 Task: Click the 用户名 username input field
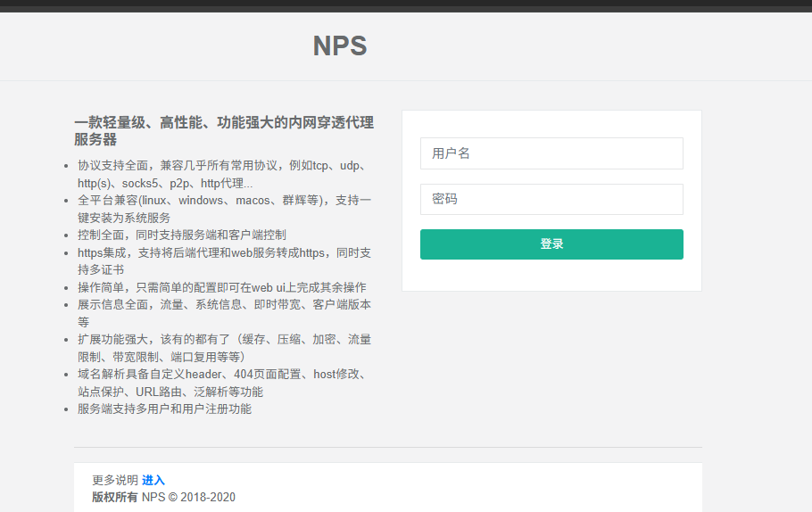(x=551, y=153)
